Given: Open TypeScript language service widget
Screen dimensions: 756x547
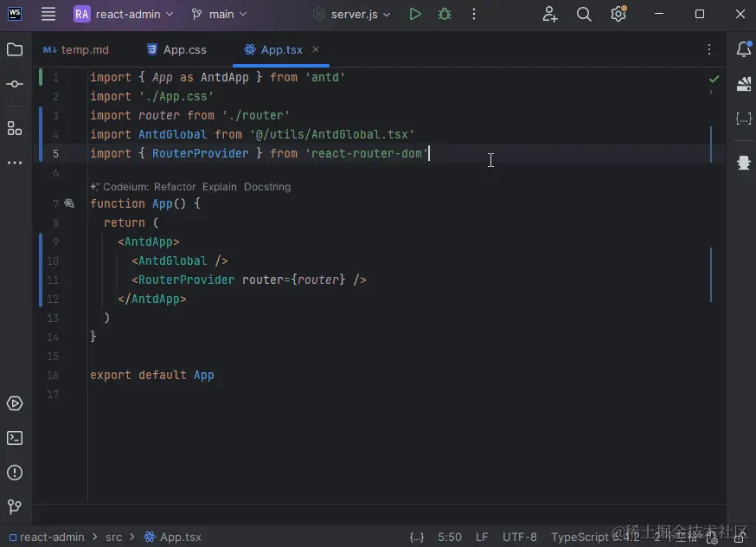Looking at the screenshot, I should pyautogui.click(x=595, y=537).
